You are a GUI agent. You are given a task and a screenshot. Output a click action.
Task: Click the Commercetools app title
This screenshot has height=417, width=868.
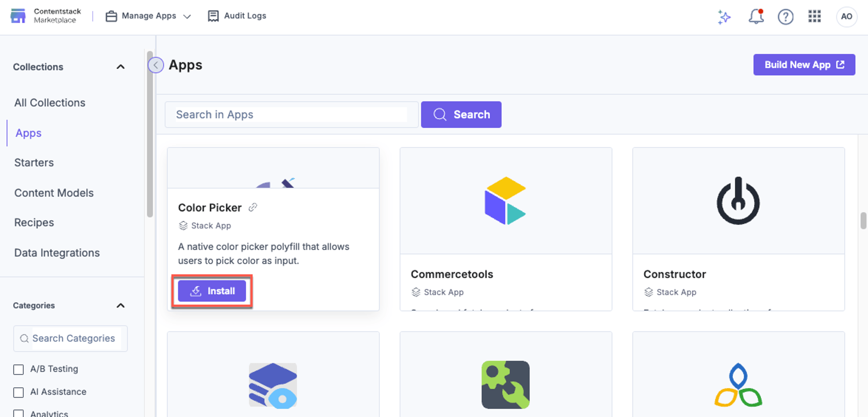click(x=452, y=274)
